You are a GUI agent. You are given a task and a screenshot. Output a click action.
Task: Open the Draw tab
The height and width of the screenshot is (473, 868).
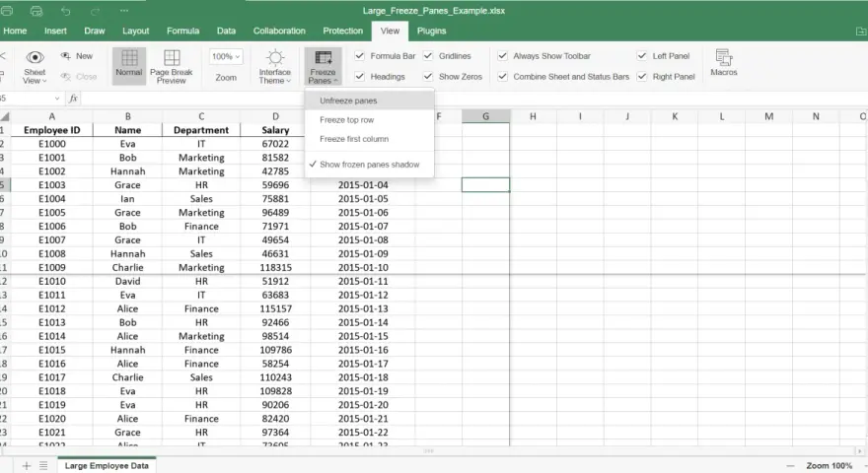94,31
